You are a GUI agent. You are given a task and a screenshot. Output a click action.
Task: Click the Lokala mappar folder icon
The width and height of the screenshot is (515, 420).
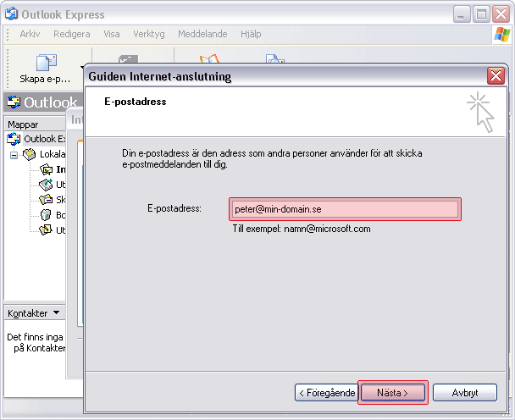point(30,155)
